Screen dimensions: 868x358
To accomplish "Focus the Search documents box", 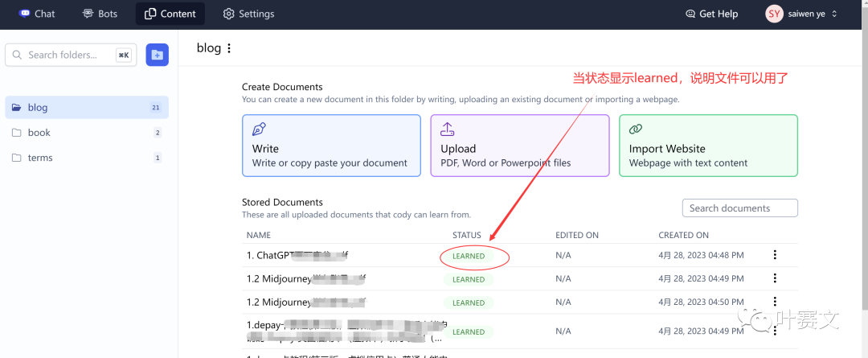I will (739, 208).
